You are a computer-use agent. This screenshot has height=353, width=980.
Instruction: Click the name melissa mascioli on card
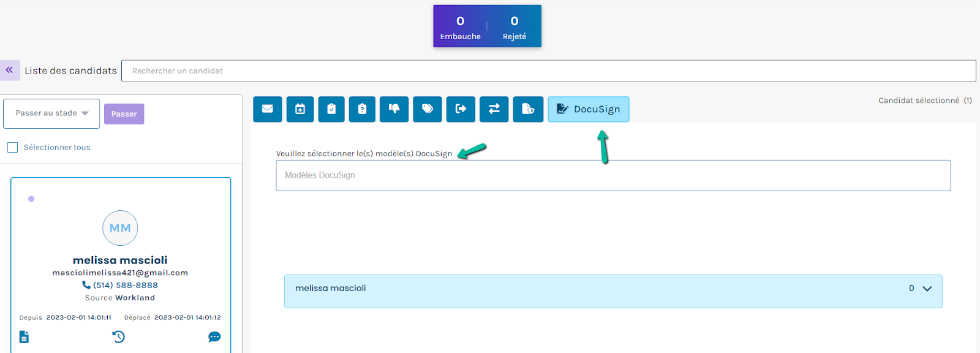[x=120, y=260]
